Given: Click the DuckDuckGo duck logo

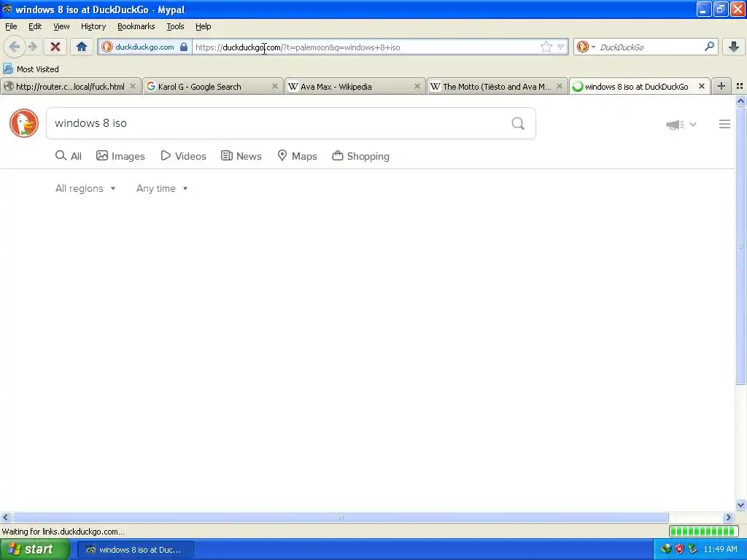Looking at the screenshot, I should coord(24,123).
